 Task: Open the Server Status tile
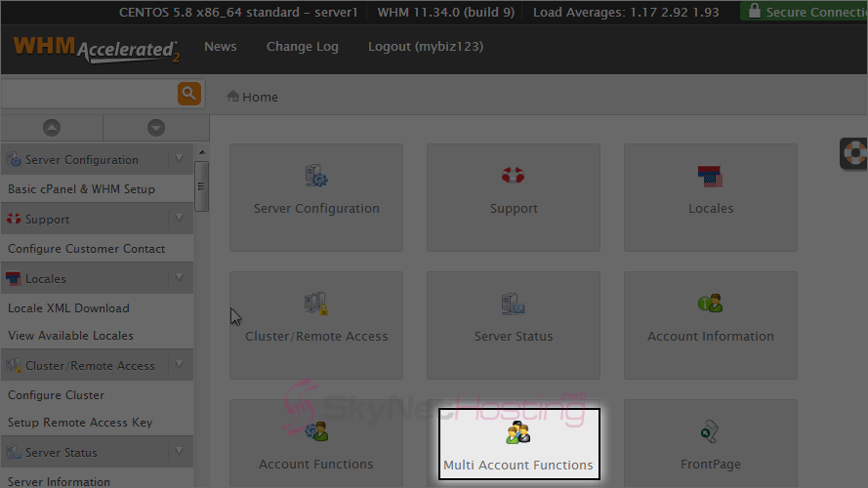(514, 325)
